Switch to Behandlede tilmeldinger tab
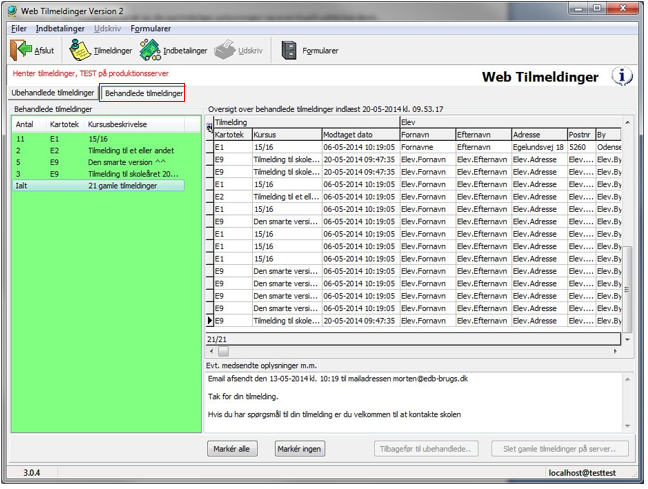 coord(143,93)
